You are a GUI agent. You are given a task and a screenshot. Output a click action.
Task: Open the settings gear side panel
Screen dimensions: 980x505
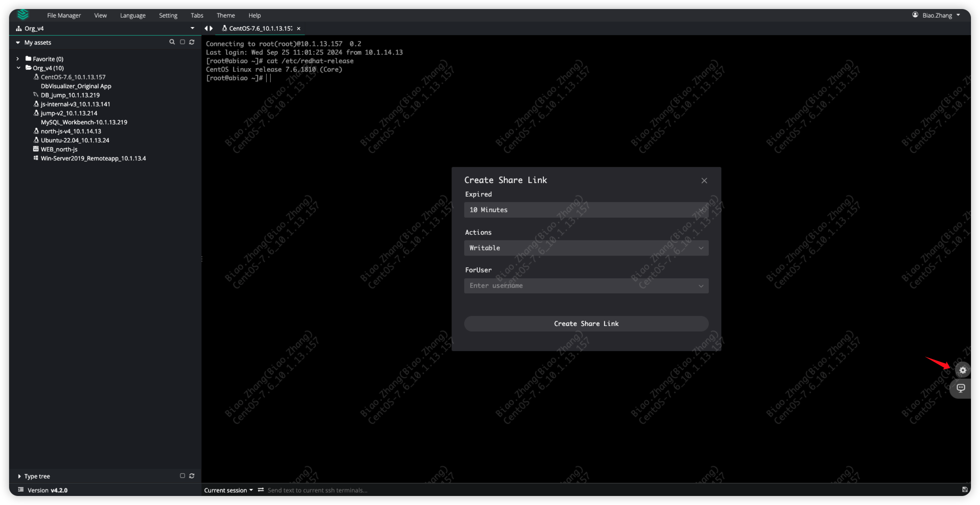point(962,370)
